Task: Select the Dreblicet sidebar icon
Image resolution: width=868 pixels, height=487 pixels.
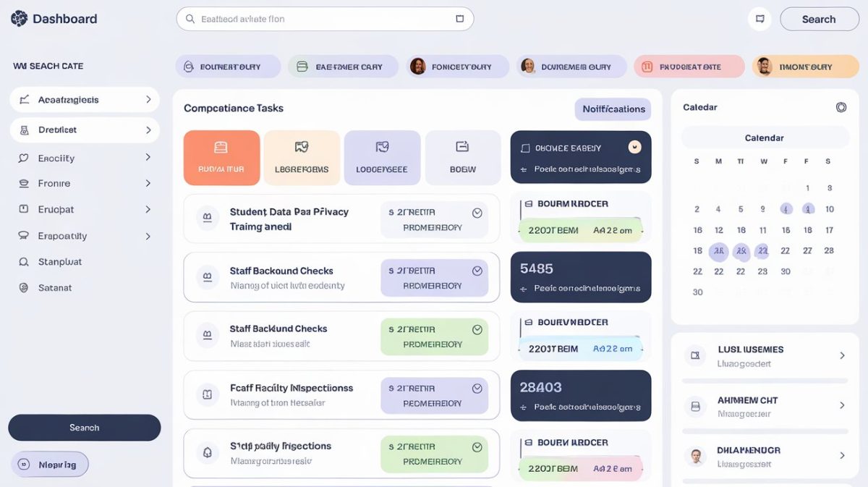Action: (25, 130)
